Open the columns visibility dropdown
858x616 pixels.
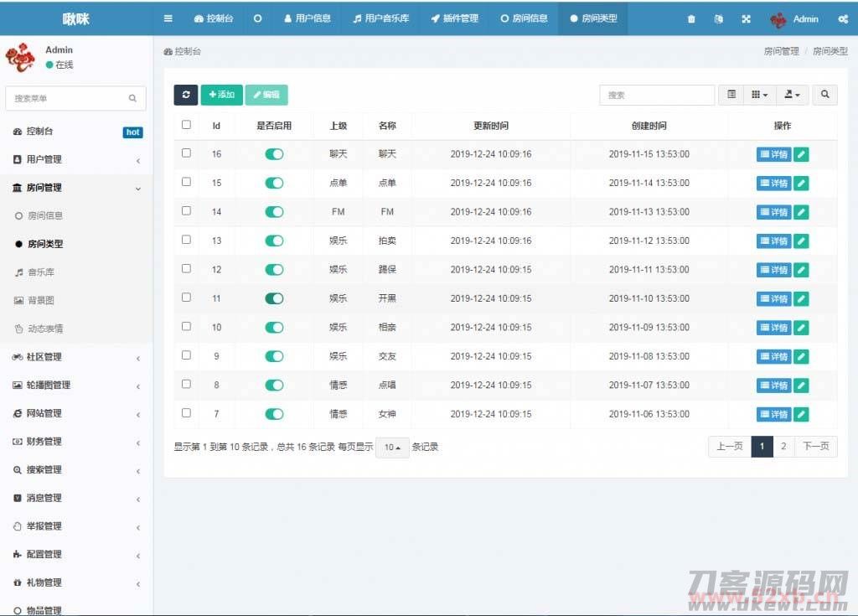760,95
